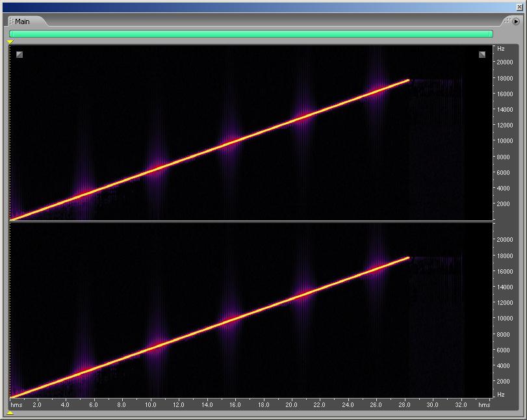
Task: Click 14000 on upper channel frequency ruler
Action: click(x=505, y=110)
